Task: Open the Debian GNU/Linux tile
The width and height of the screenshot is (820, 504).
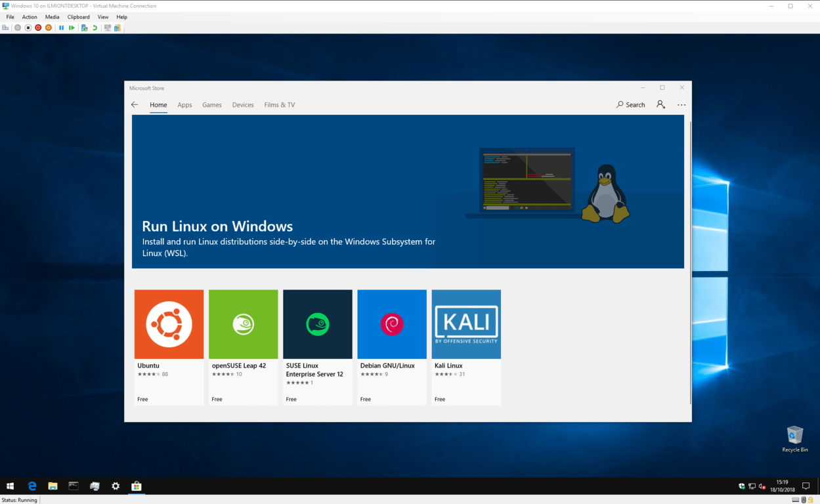Action: (392, 347)
